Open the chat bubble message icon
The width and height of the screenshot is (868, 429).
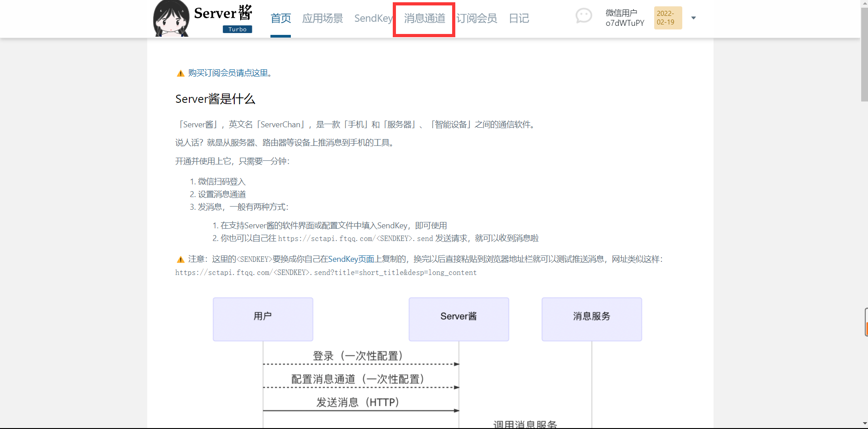[x=583, y=16]
